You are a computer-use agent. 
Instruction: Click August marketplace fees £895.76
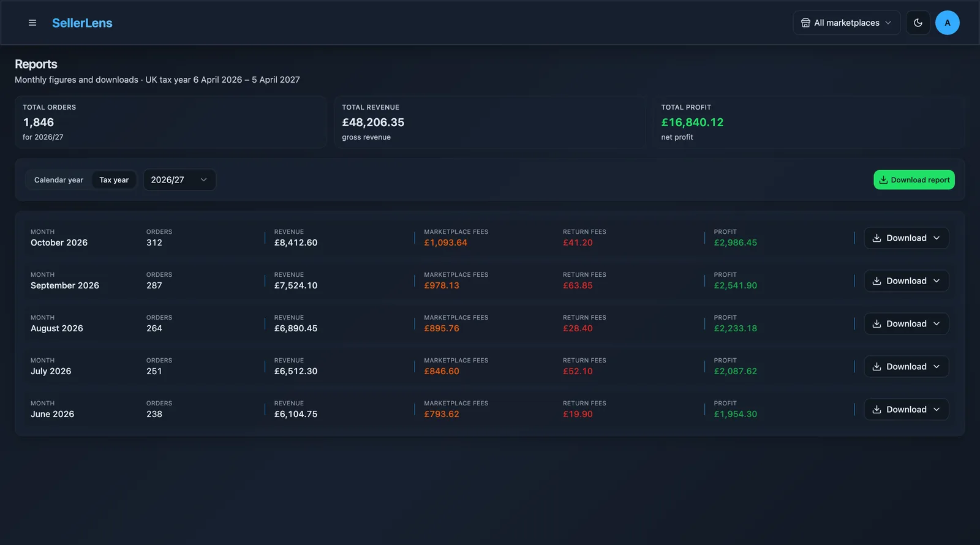coord(442,328)
